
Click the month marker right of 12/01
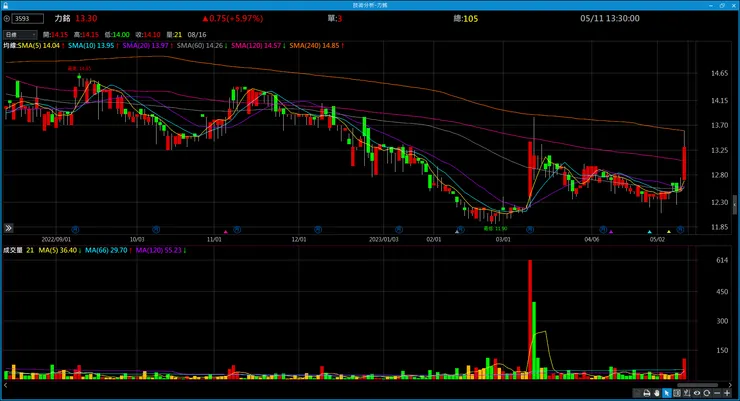318,230
